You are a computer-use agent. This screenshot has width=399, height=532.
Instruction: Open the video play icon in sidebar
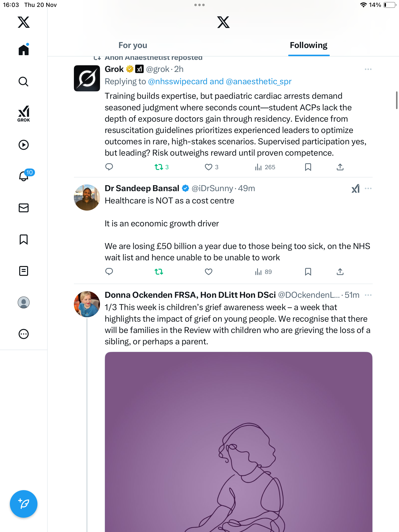click(24, 145)
